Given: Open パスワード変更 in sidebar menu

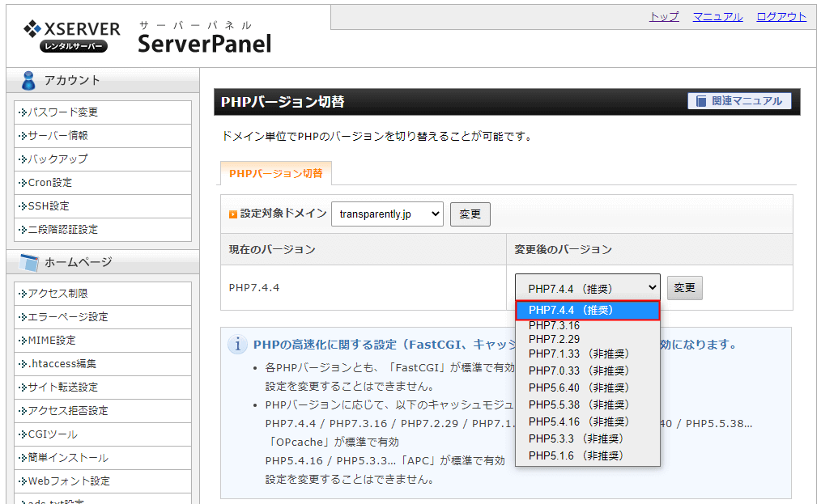Looking at the screenshot, I should coord(63,112).
